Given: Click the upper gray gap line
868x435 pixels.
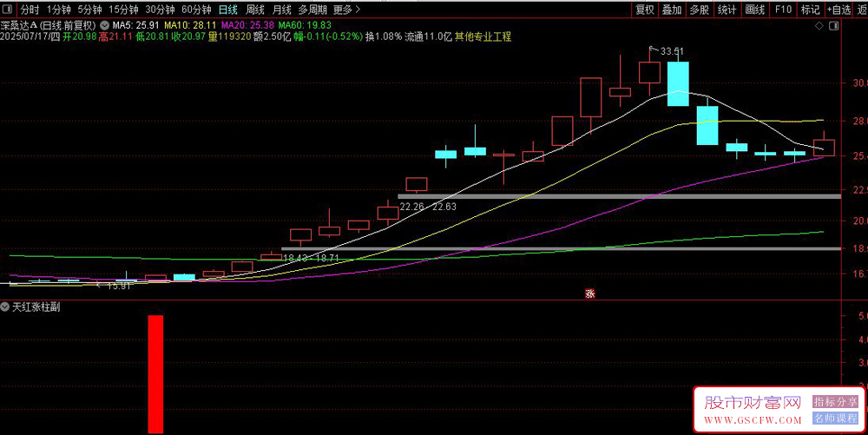Looking at the screenshot, I should [x=620, y=196].
